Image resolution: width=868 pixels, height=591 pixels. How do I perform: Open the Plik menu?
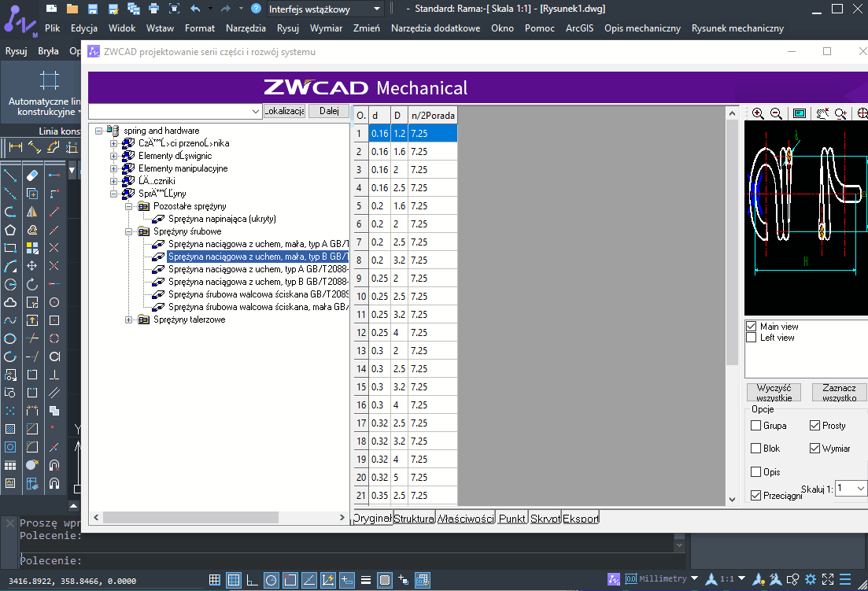[53, 28]
